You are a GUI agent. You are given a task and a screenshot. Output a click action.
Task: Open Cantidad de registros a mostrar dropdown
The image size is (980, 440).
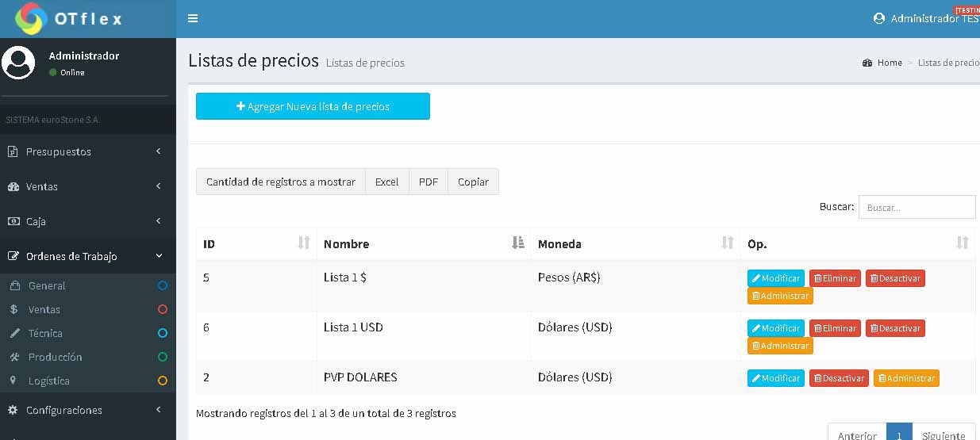tap(280, 182)
